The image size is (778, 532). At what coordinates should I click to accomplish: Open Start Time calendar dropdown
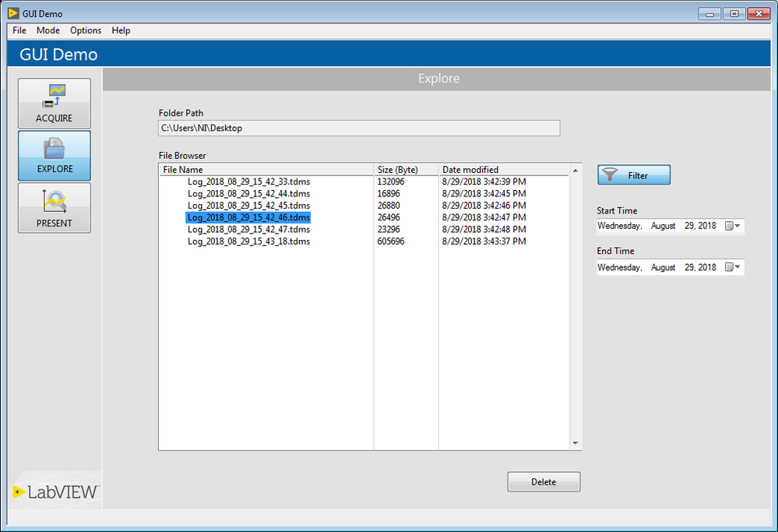click(x=733, y=226)
